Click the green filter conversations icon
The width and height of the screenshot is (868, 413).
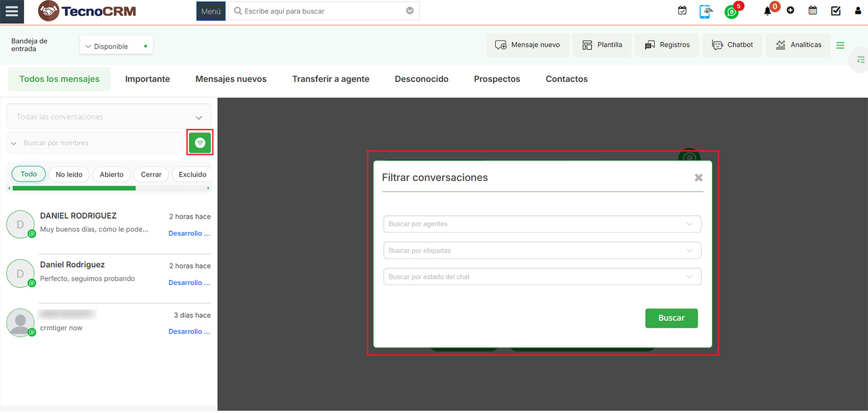[200, 143]
